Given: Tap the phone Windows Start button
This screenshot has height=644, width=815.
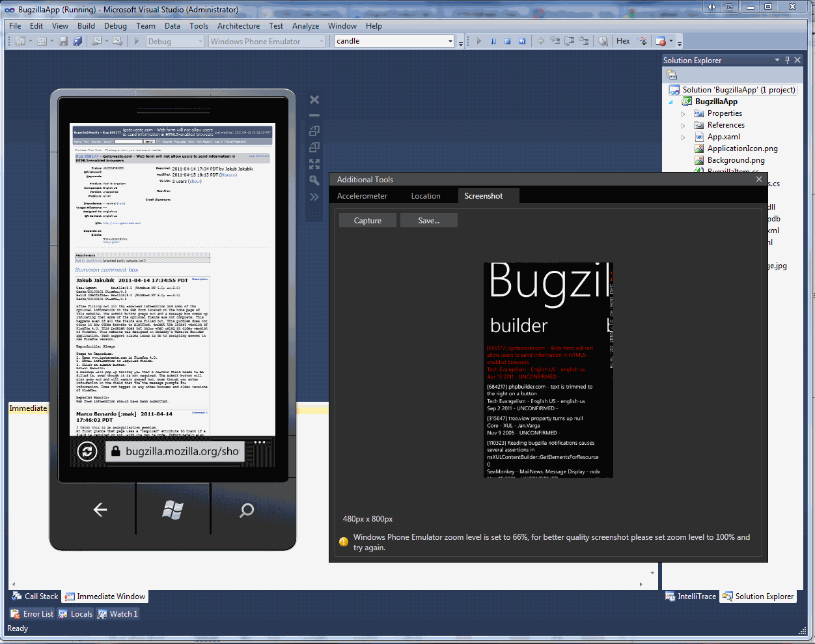Looking at the screenshot, I should click(173, 510).
